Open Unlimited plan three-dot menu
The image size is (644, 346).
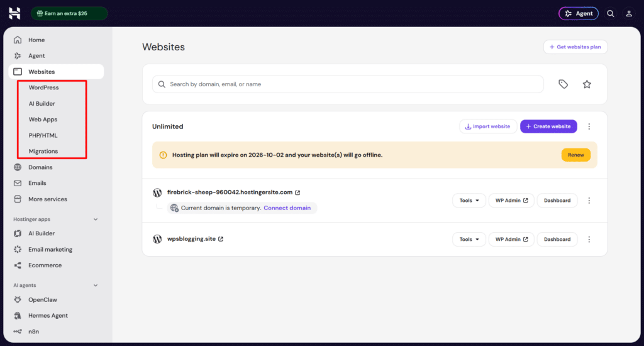tap(589, 126)
